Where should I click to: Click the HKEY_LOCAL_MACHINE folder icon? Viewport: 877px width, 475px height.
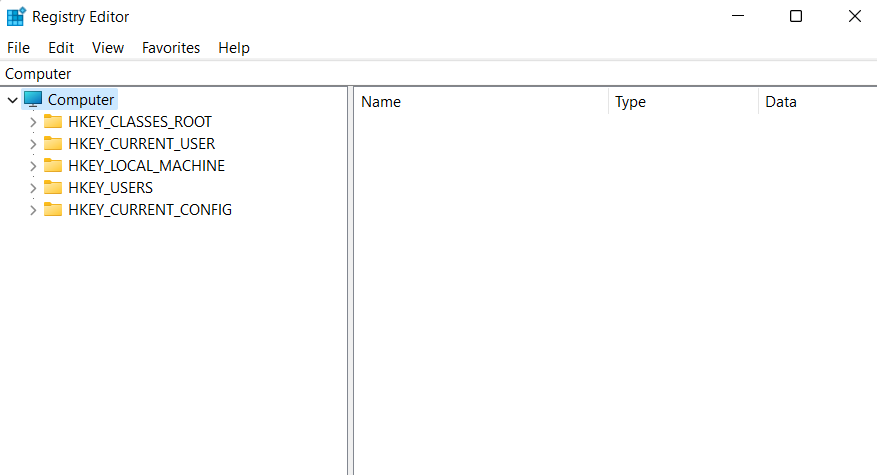coord(53,166)
